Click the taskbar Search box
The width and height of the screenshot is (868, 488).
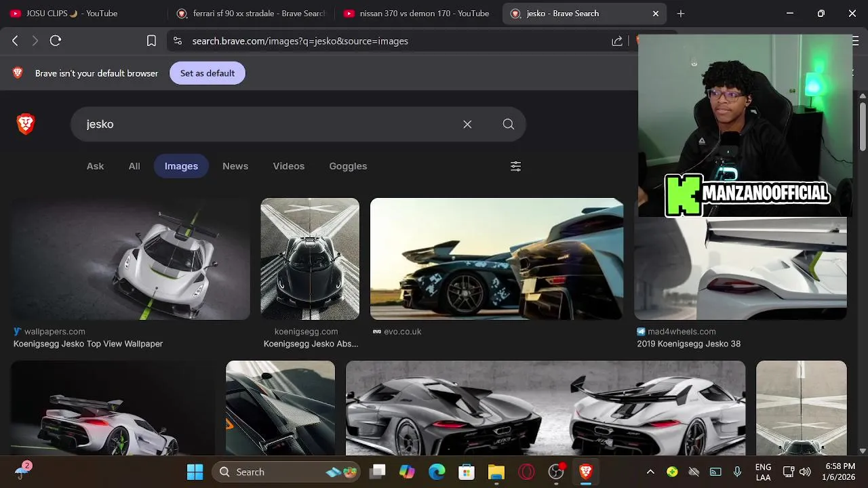click(x=288, y=472)
